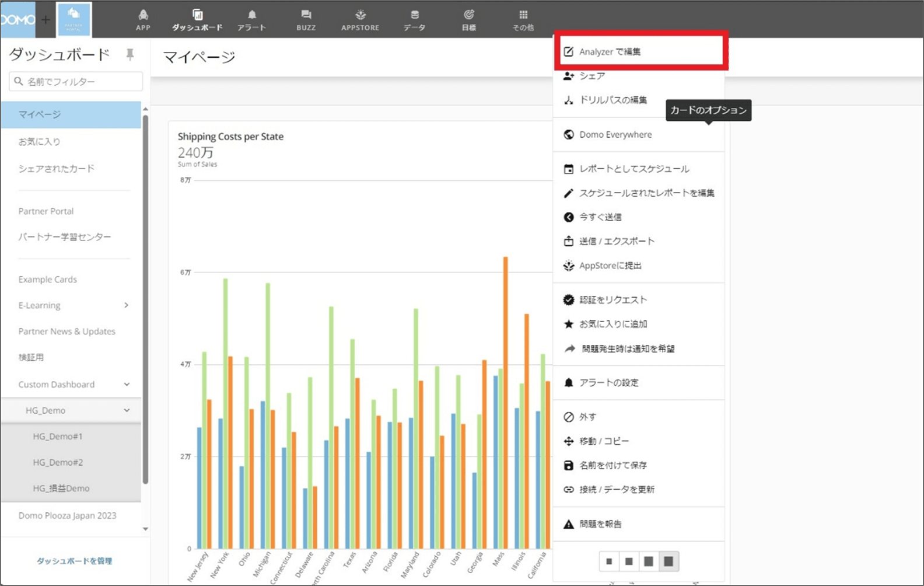Open the Appstore icon in top bar
The height and width of the screenshot is (586, 924).
tap(360, 15)
